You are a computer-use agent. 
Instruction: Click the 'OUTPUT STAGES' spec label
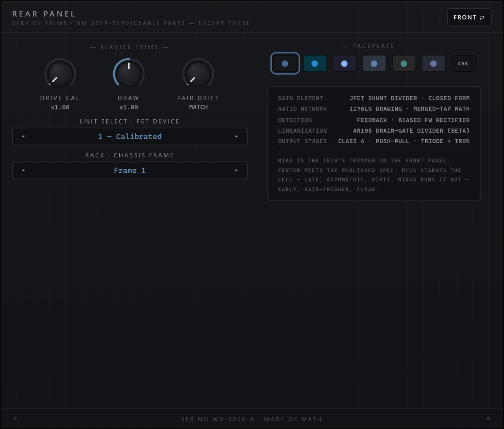click(302, 141)
